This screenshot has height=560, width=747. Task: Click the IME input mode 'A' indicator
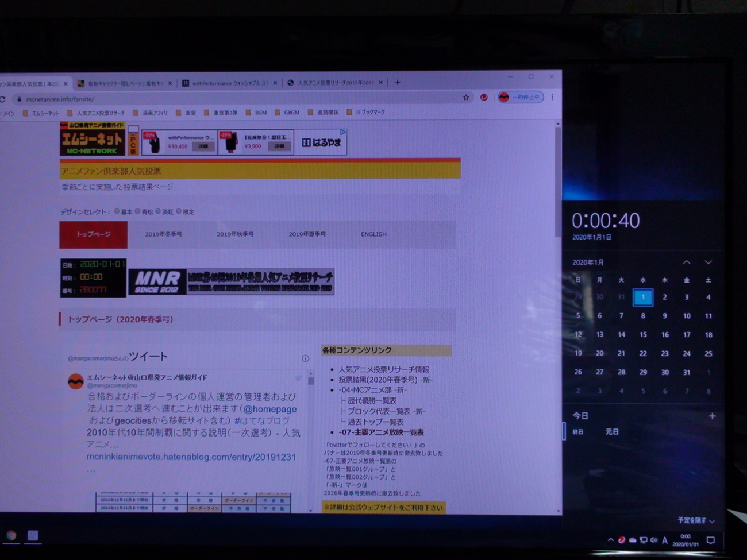click(x=665, y=540)
